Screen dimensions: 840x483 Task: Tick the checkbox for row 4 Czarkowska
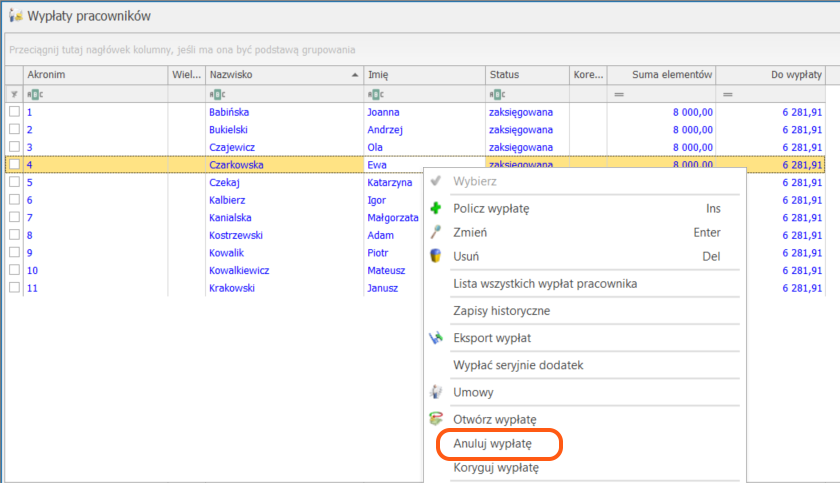tap(14, 164)
